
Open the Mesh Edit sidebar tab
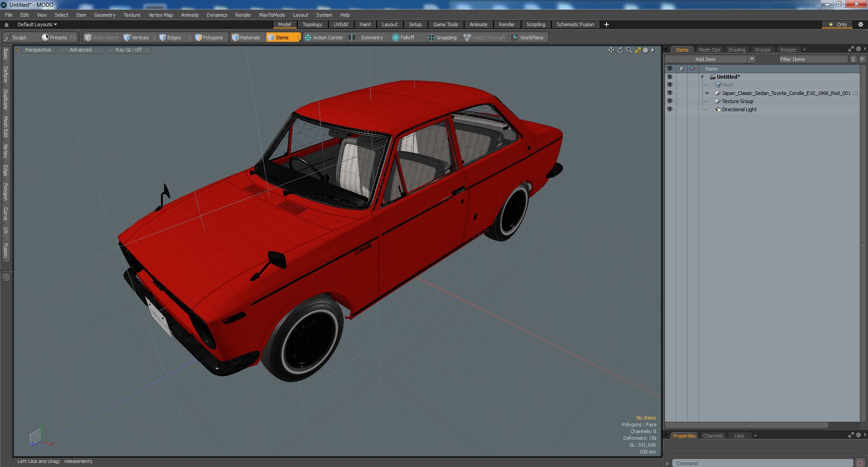(6, 127)
